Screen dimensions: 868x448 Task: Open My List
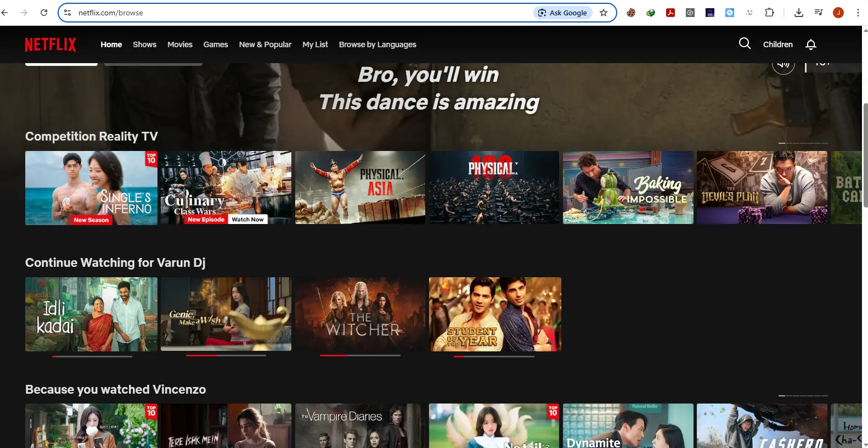[x=315, y=44]
